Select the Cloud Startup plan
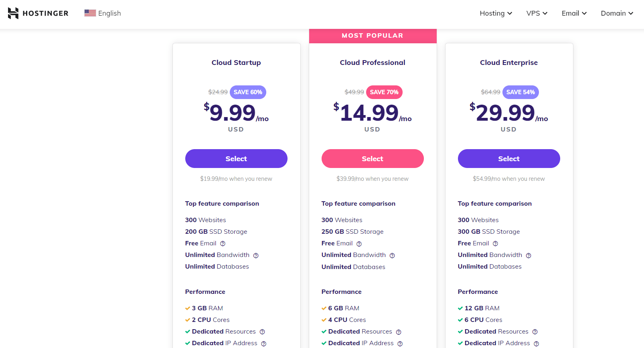The image size is (644, 348). 236,159
